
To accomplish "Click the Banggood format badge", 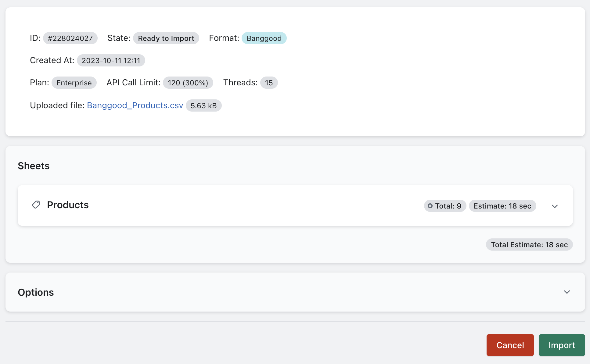I will pos(264,38).
